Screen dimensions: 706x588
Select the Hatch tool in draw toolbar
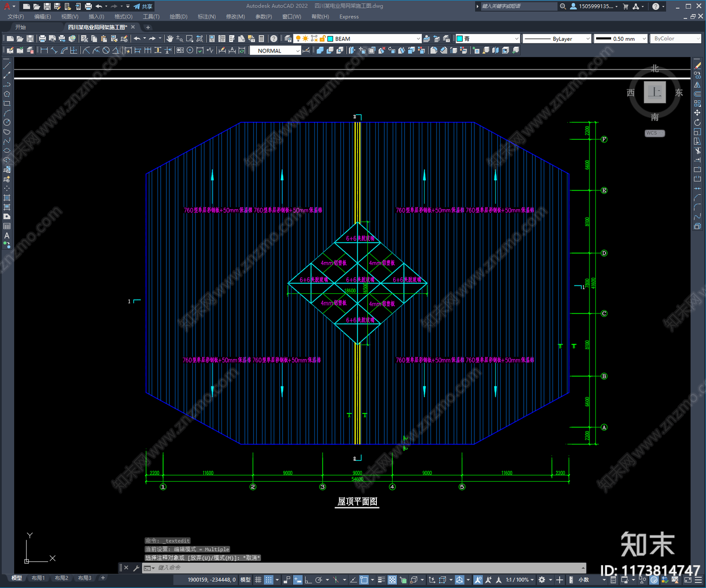pyautogui.click(x=7, y=198)
